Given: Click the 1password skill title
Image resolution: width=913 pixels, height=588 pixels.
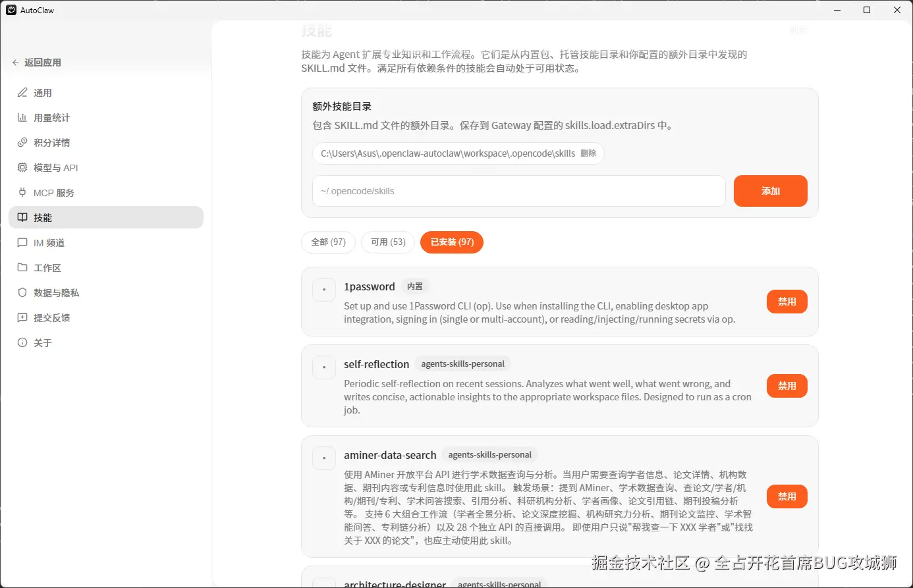Looking at the screenshot, I should pos(370,286).
